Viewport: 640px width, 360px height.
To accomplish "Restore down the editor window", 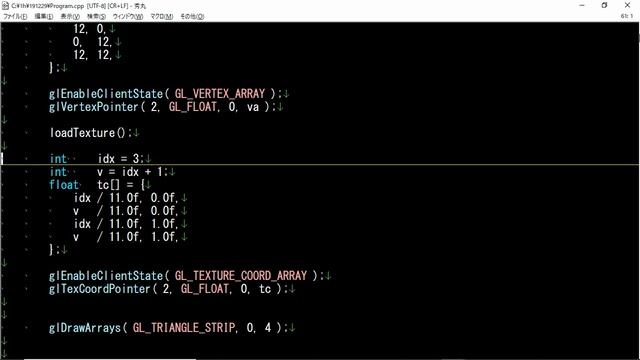I will (604, 5).
